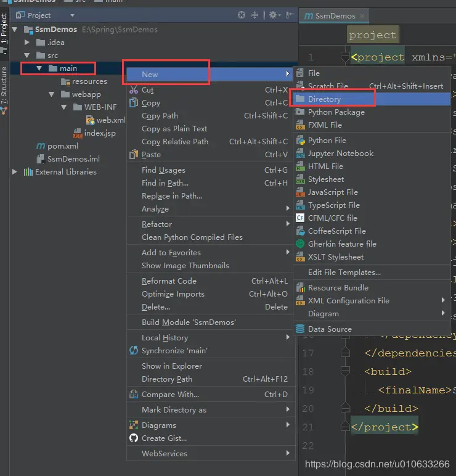Click the Resource Bundle icon
The width and height of the screenshot is (456, 476).
[x=300, y=287]
